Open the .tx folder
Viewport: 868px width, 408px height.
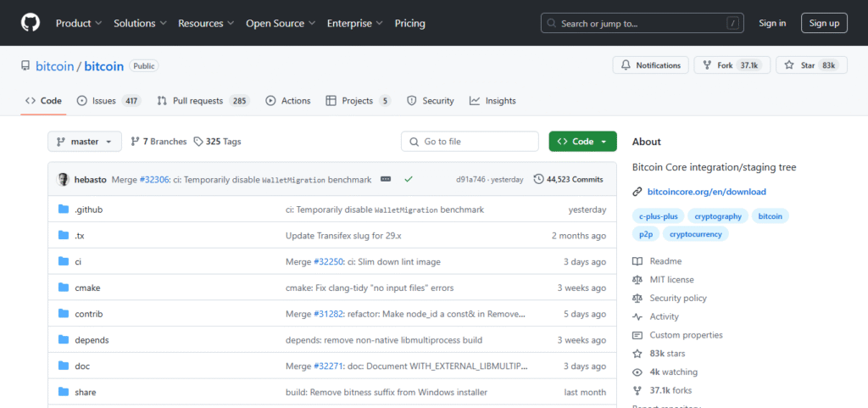[x=79, y=235]
